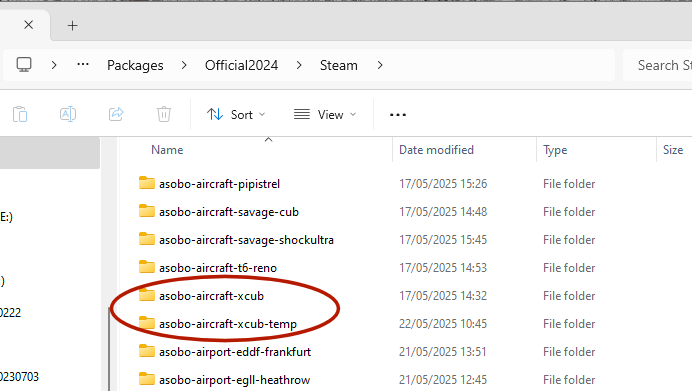Click date 22/05/2025 10:45 of xcub-temp

pyautogui.click(x=443, y=324)
